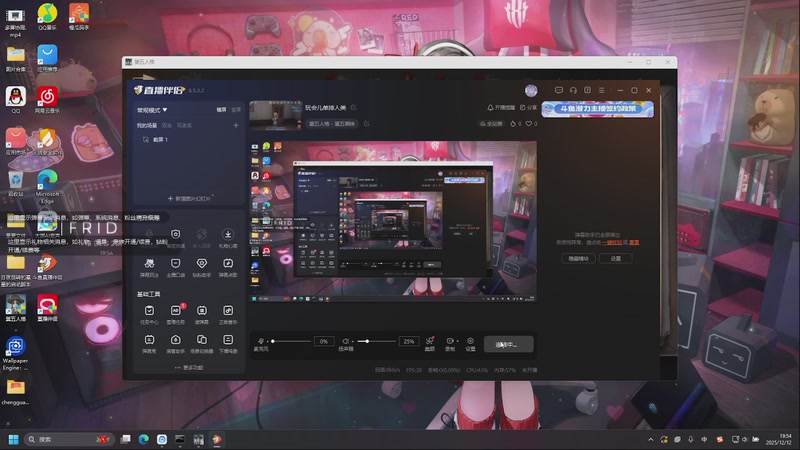The height and width of the screenshot is (450, 800).
Task: Open the 录制 recording control
Action: [x=450, y=343]
